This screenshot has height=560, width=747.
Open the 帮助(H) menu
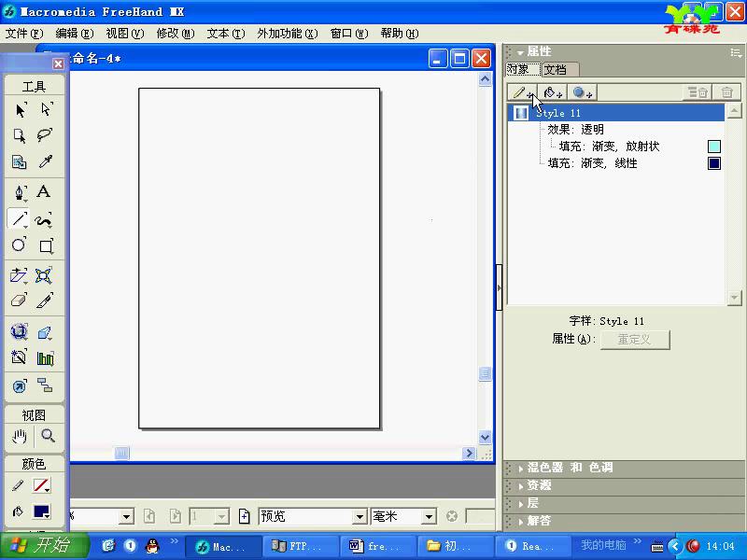pyautogui.click(x=400, y=34)
